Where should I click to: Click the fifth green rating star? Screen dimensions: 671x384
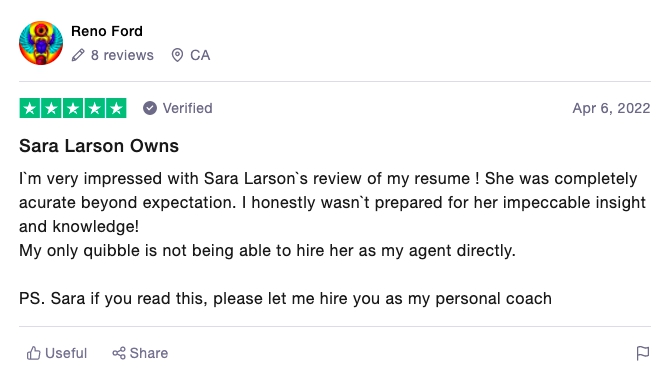tap(116, 108)
